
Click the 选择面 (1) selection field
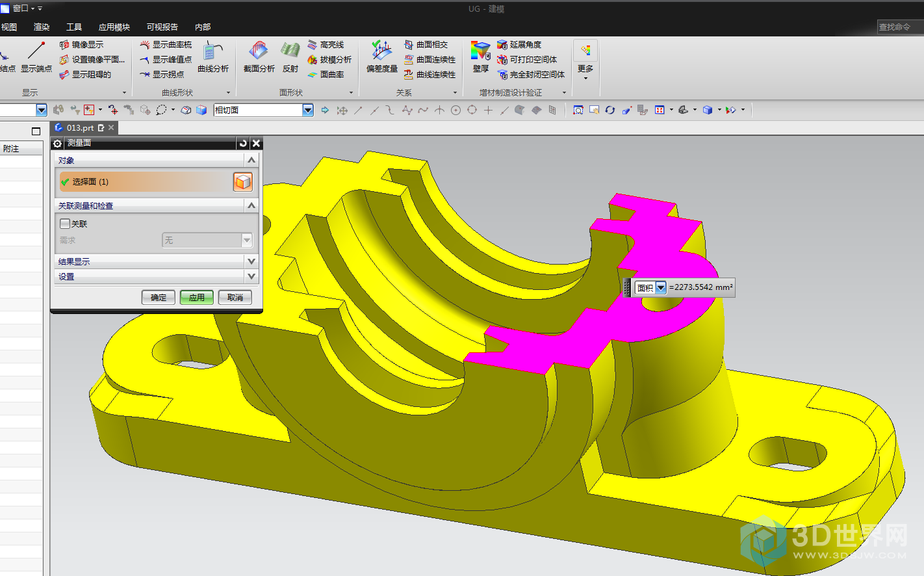[145, 182]
